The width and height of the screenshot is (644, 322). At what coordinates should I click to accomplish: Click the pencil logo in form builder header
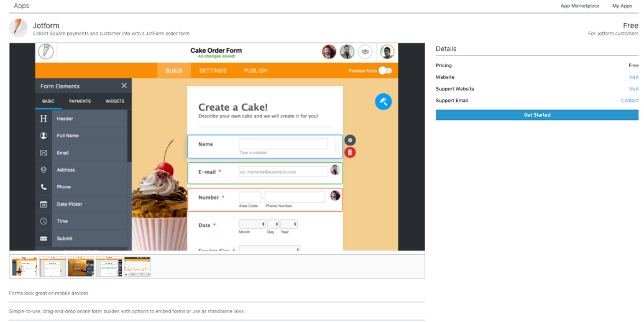pos(46,52)
